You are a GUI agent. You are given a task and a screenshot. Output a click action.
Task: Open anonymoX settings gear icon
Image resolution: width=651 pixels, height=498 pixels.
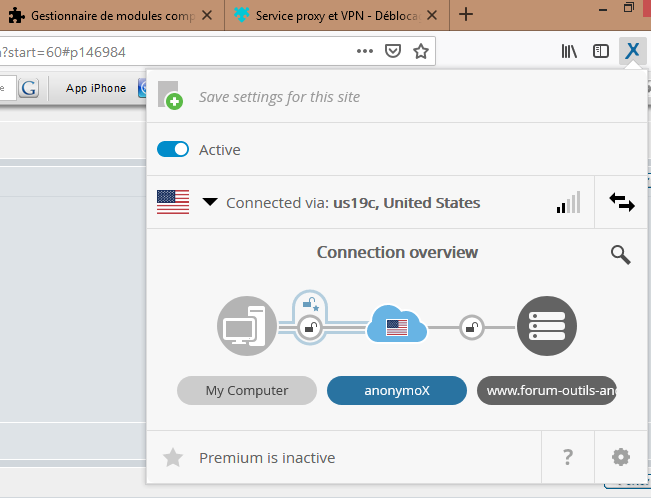click(621, 457)
